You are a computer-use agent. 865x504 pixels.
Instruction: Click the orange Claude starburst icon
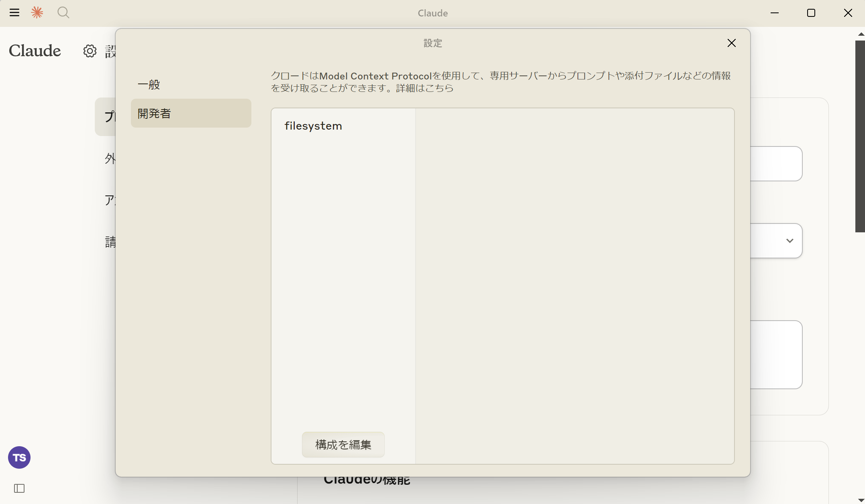click(37, 13)
